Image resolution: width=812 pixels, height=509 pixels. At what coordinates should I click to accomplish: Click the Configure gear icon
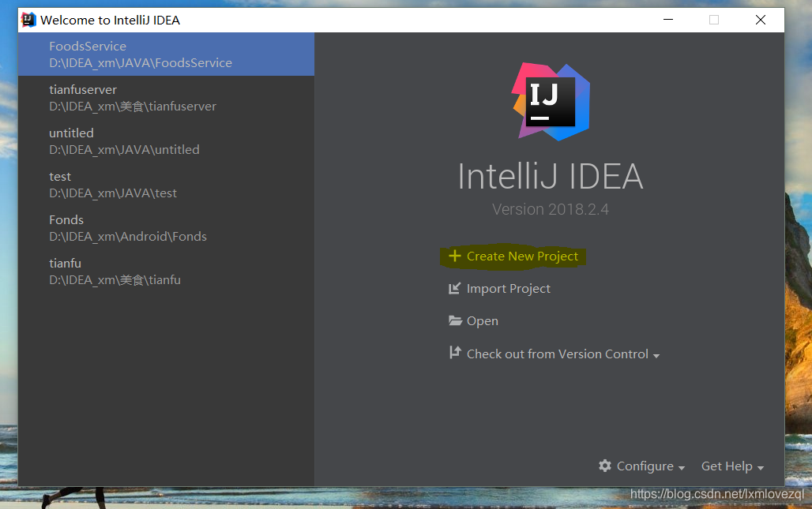coord(605,466)
